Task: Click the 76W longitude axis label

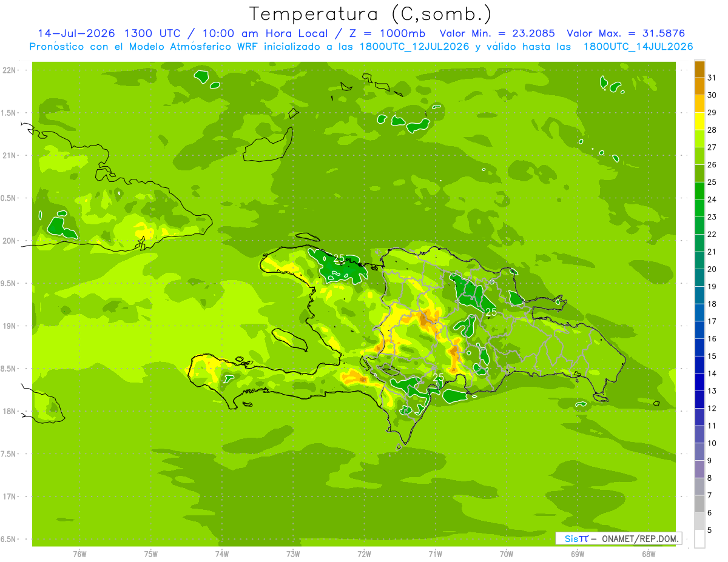Action: point(79,554)
